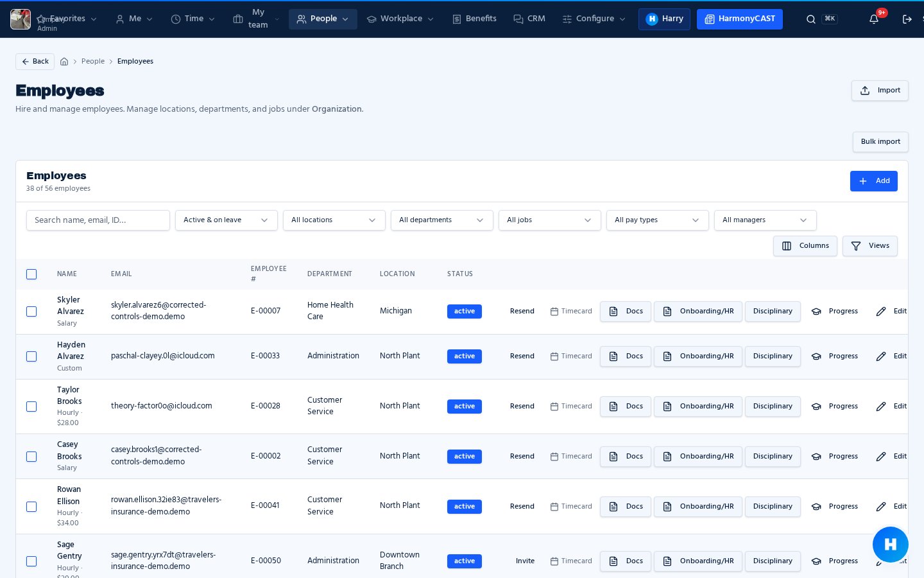This screenshot has height=578, width=924.
Task: Click Progress graduation cap for Casey Brooks
Action: click(816, 457)
